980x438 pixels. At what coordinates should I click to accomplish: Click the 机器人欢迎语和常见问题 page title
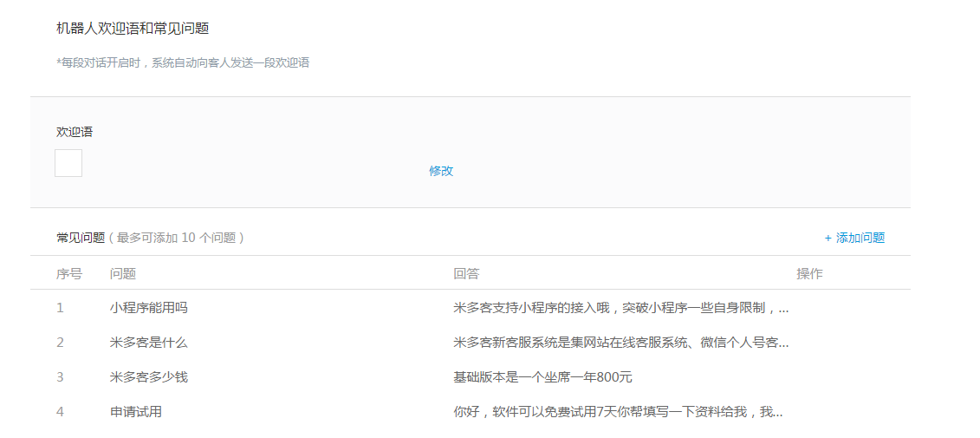tap(133, 28)
